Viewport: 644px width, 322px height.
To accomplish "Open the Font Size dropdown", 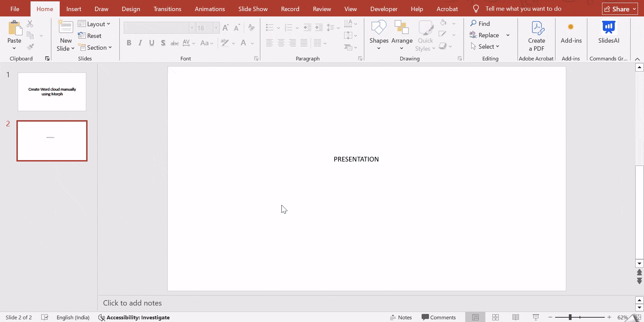I will [216, 28].
